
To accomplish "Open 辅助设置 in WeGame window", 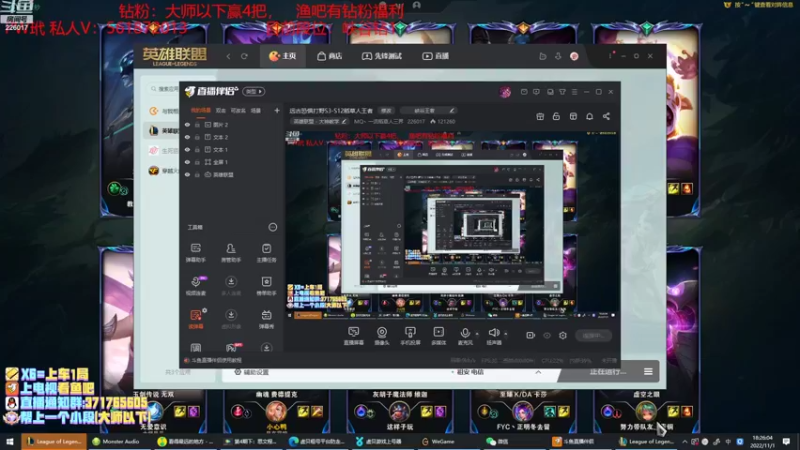I will pyautogui.click(x=251, y=372).
